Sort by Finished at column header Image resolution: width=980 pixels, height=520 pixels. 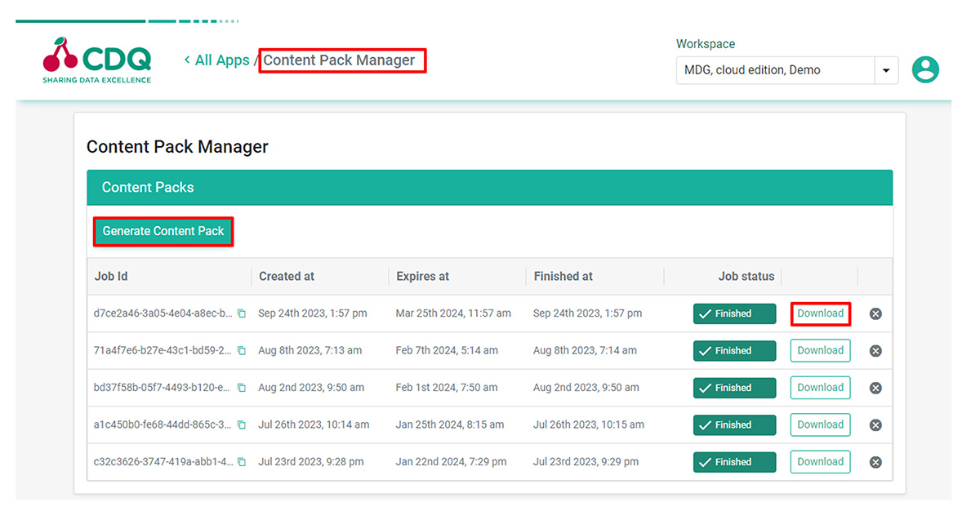click(x=563, y=277)
